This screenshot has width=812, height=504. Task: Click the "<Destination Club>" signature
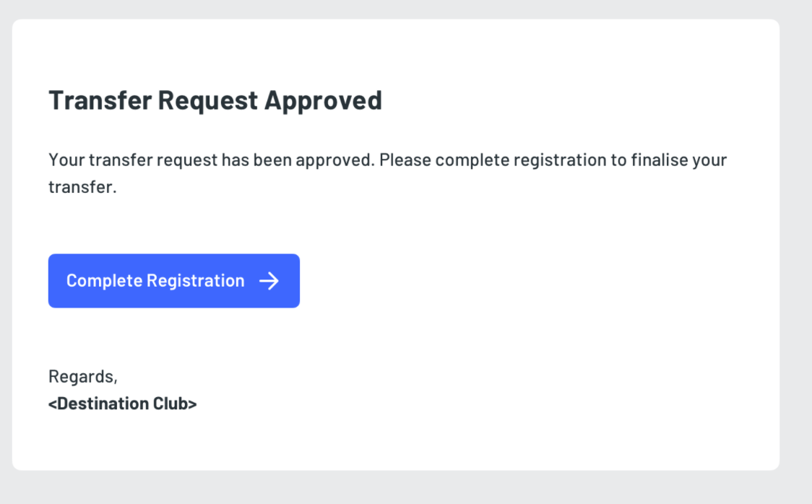pos(122,404)
